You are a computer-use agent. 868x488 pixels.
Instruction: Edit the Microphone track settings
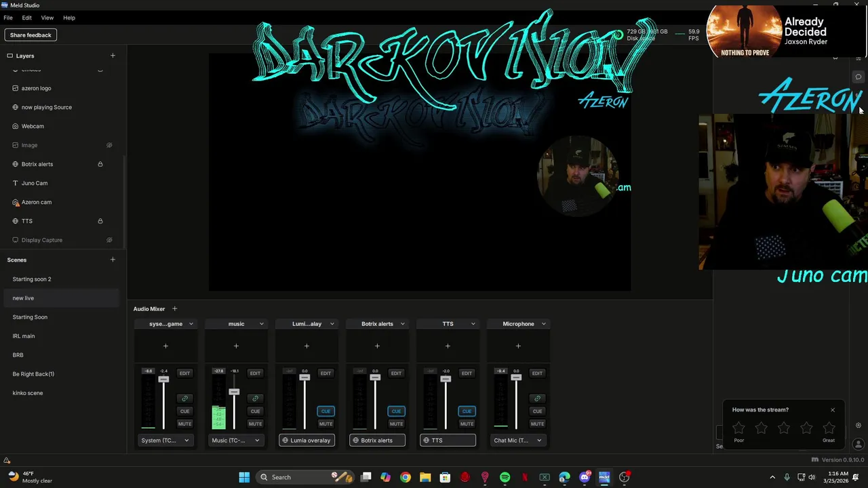click(x=537, y=373)
